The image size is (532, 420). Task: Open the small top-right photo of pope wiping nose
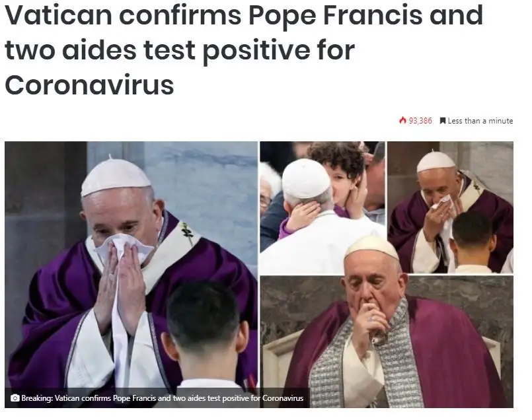(x=450, y=207)
